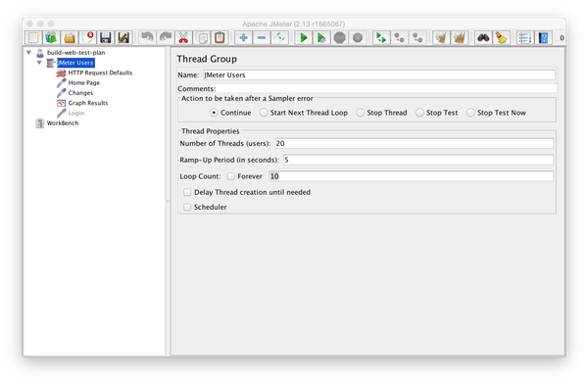Cut the selected element with the scissors icon
Viewport: 588px width, 384px height.
pos(183,38)
